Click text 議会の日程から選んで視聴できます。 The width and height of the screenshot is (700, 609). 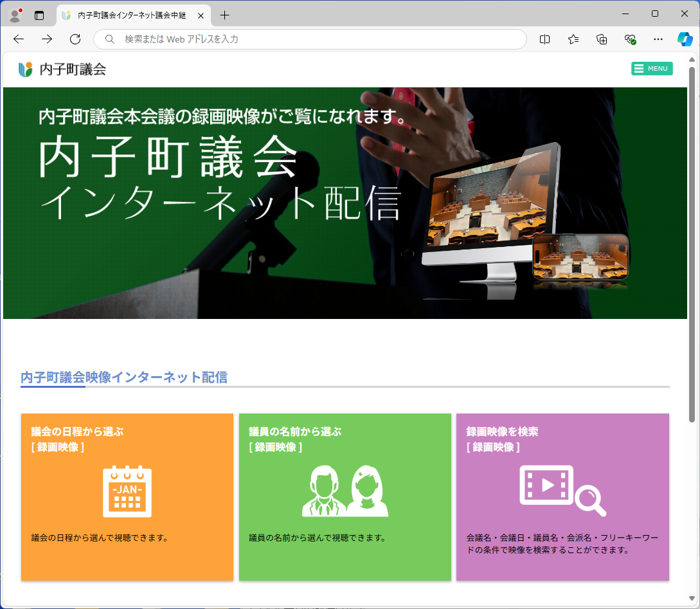point(102,538)
